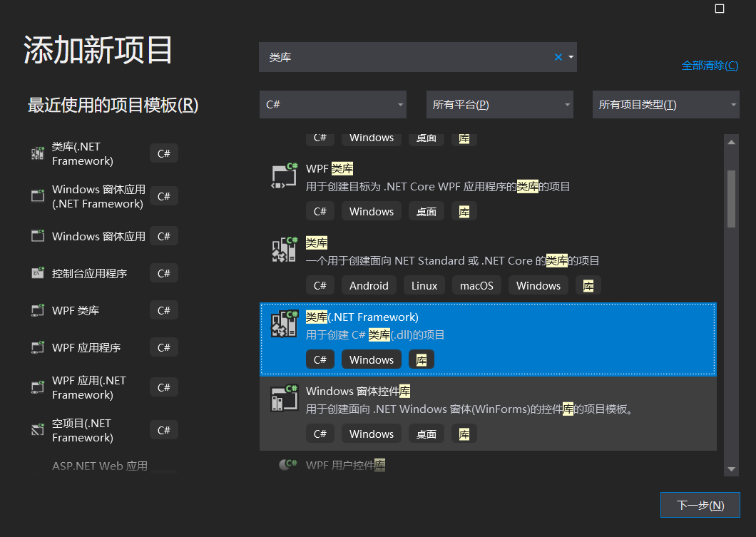Click the recent WPF 类库 icon
The image size is (756, 537).
click(38, 310)
